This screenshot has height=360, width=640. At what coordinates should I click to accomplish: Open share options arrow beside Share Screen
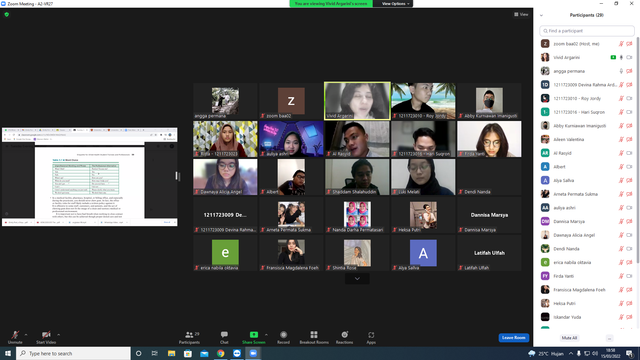[267, 335]
